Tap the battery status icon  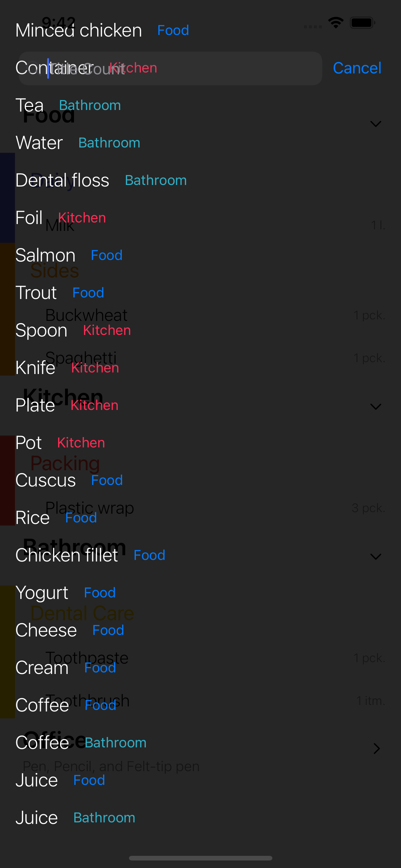tap(362, 23)
